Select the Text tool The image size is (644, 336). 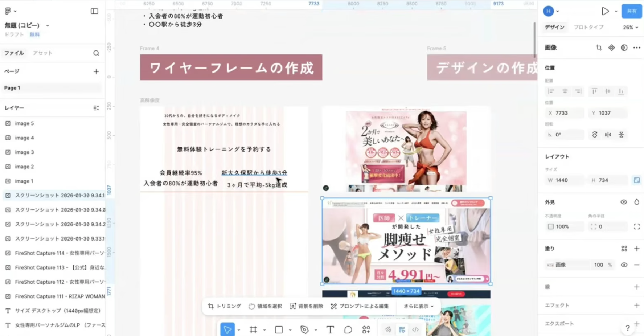tap(330, 329)
